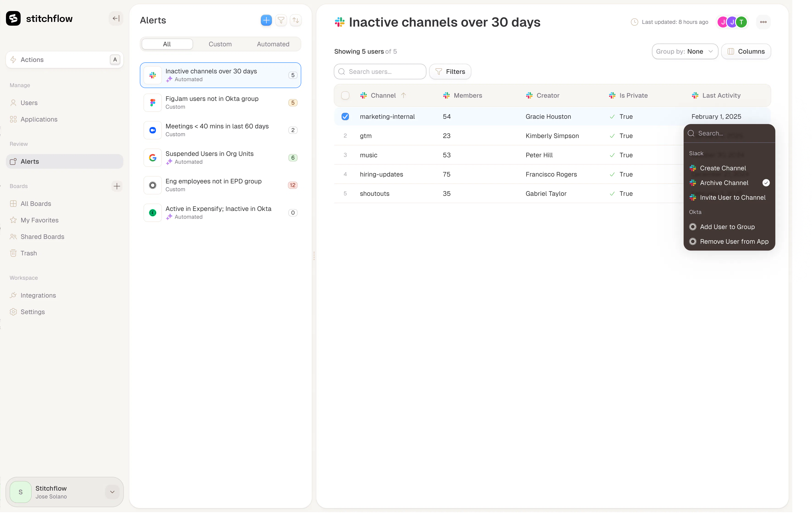Click the Zoom icon of Meetings alert

pos(153,130)
